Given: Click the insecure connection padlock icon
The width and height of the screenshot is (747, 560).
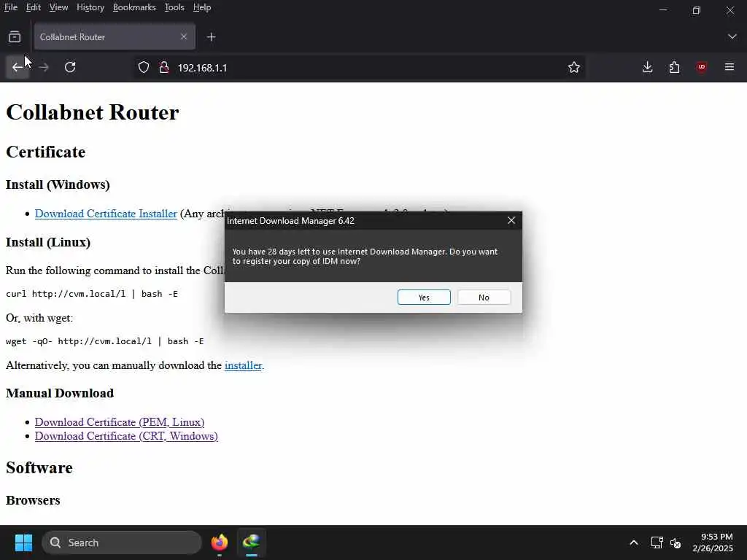Looking at the screenshot, I should [164, 67].
